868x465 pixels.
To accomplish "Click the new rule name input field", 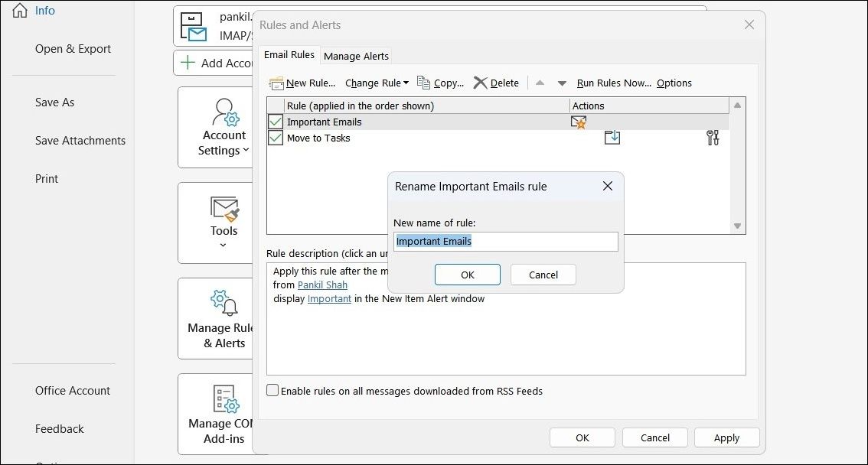I will pos(505,241).
